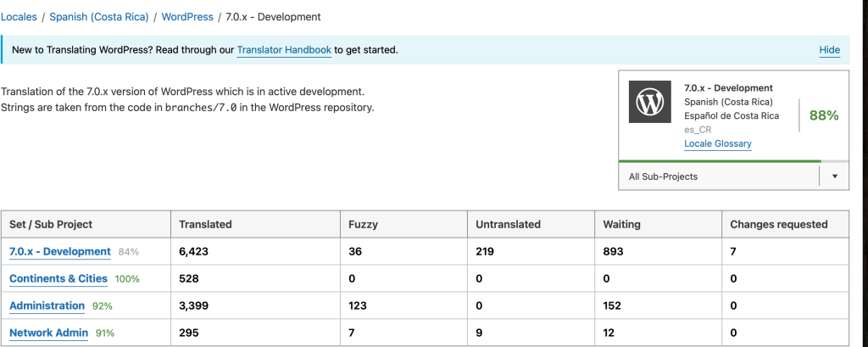Open the Network Admin sub-project

point(48,333)
